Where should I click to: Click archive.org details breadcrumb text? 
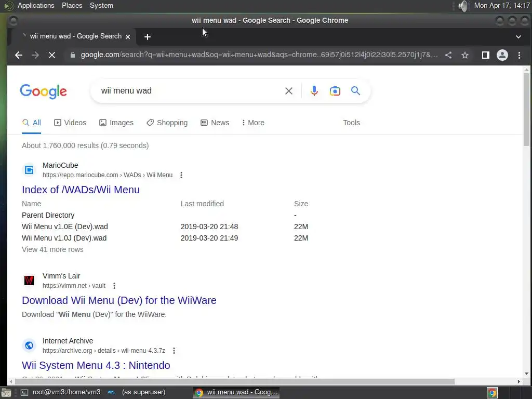point(104,351)
